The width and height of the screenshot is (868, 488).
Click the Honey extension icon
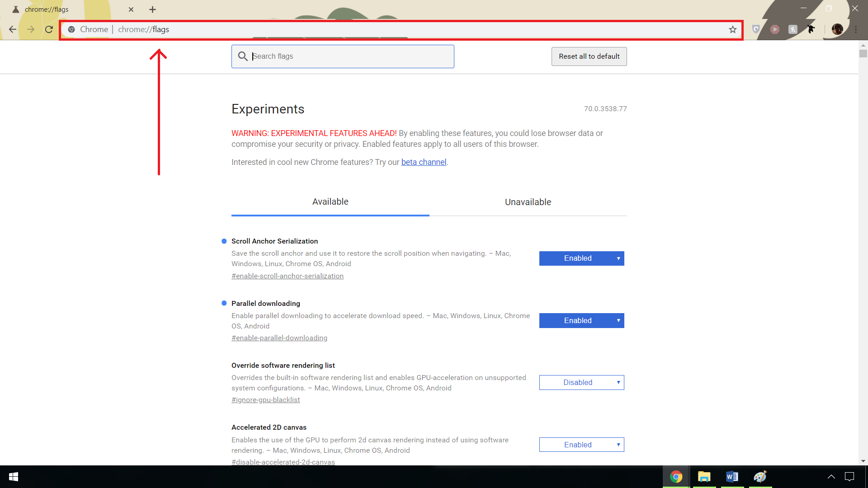[x=793, y=29]
